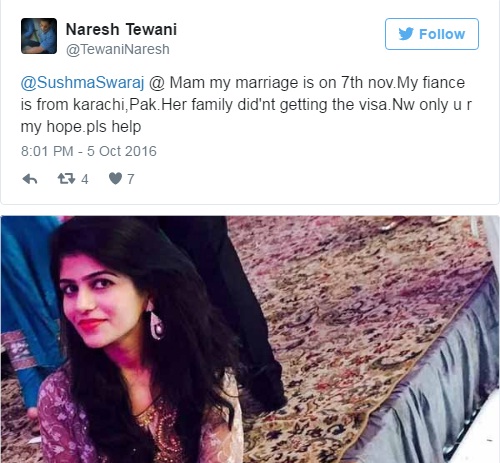
Task: Click the tweet text about marriage visa
Action: [x=246, y=104]
